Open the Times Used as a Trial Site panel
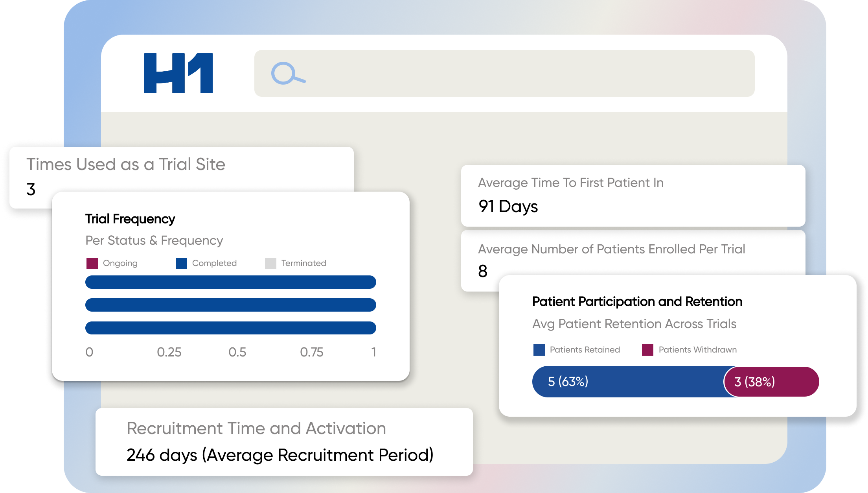868x493 pixels. [126, 164]
